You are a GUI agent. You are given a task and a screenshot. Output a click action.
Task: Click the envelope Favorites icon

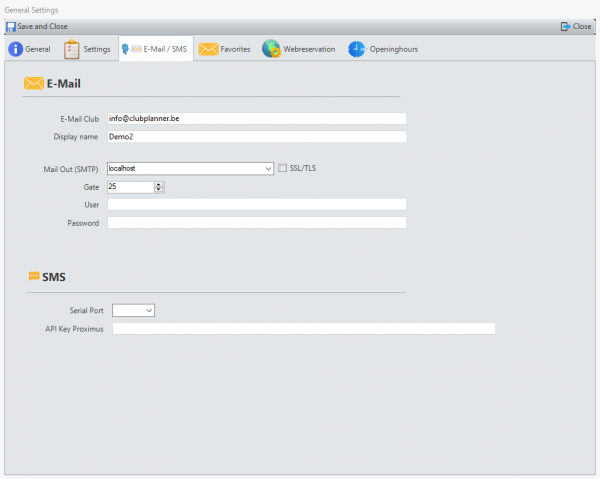[208, 49]
